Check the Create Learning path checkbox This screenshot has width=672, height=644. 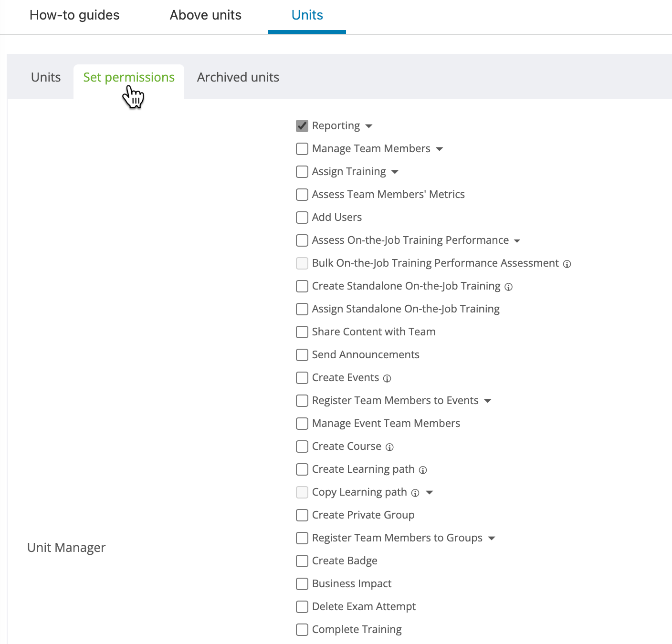[x=302, y=469]
